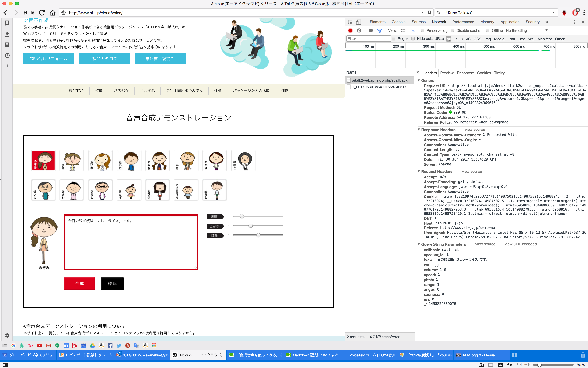Add a web panel with plus icon
The image size is (588, 368).
(x=7, y=66)
